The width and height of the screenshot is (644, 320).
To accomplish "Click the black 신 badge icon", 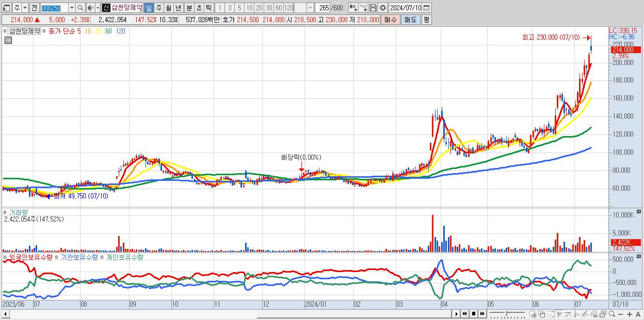I will [106, 8].
